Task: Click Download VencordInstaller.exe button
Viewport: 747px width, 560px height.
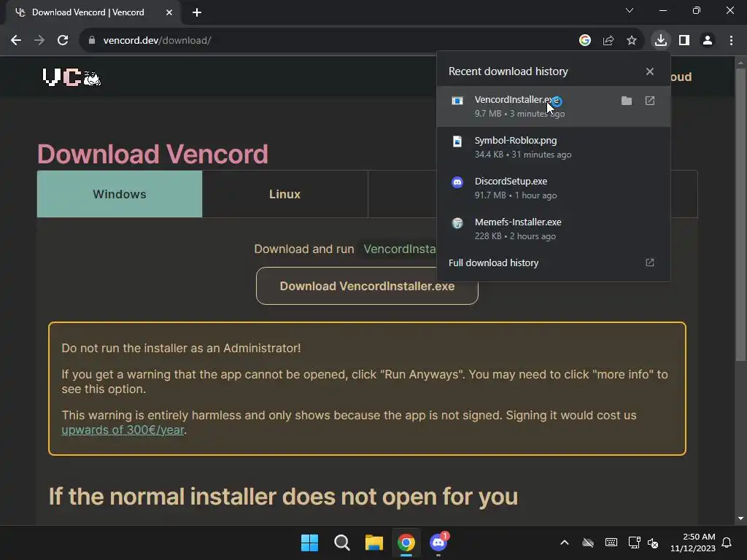Action: tap(367, 286)
